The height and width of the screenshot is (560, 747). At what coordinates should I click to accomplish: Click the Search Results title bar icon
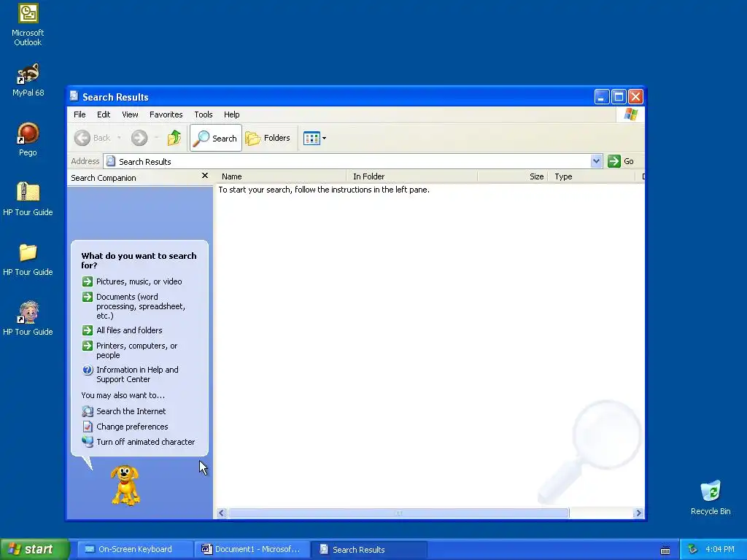pos(74,96)
